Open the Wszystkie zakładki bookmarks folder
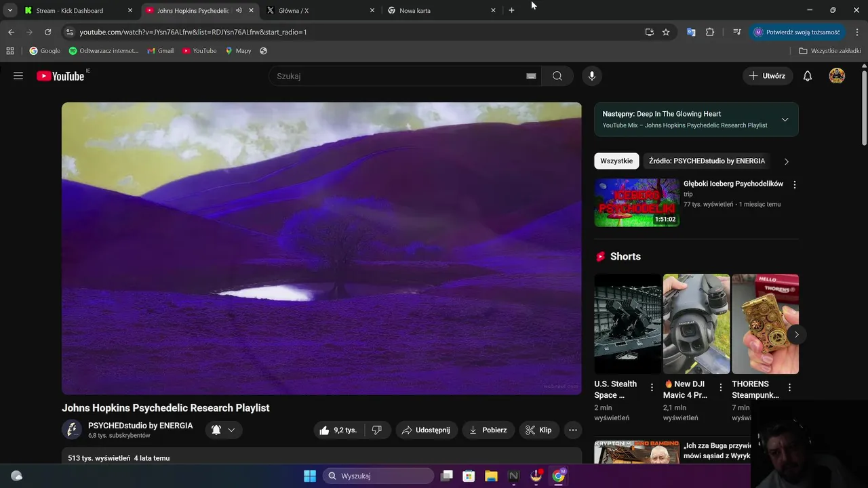 click(x=830, y=51)
